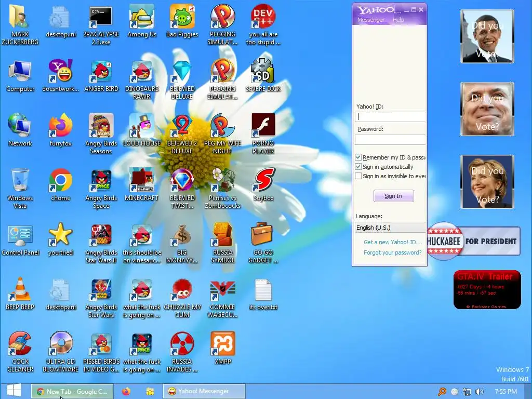Click the network tray icon
This screenshot has height=399, width=532.
(467, 392)
